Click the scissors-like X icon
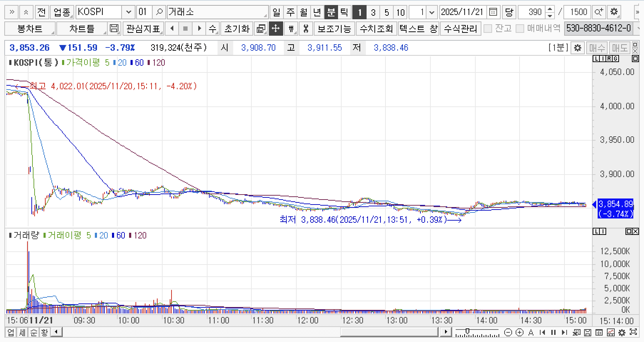This screenshot has height=342, width=644. pos(306,29)
